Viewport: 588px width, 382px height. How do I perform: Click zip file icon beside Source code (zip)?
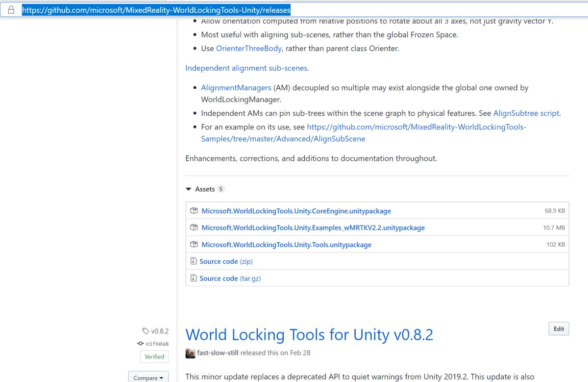click(x=194, y=261)
